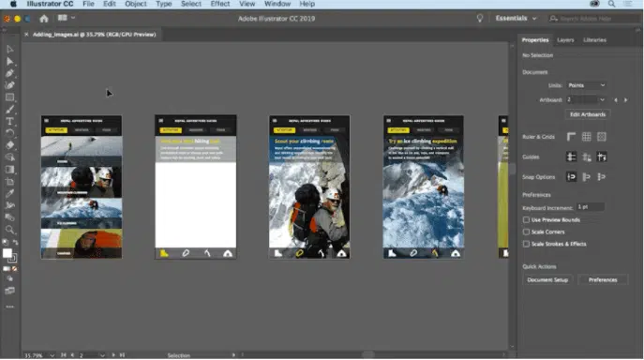Switch to the Libraries tab

click(594, 40)
